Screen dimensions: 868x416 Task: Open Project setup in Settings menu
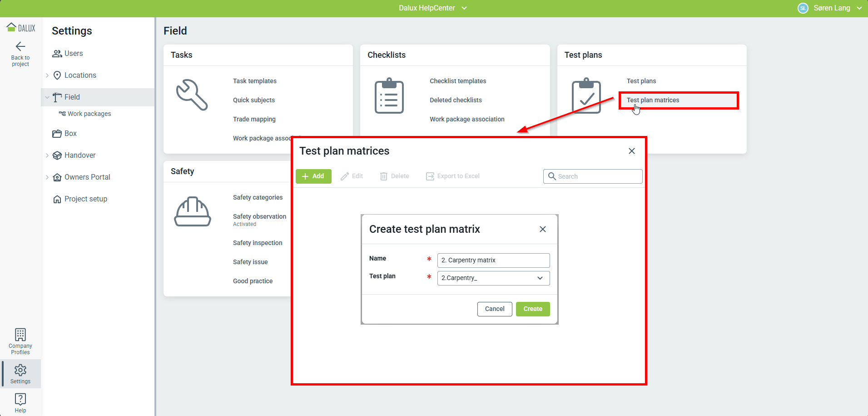pyautogui.click(x=85, y=199)
